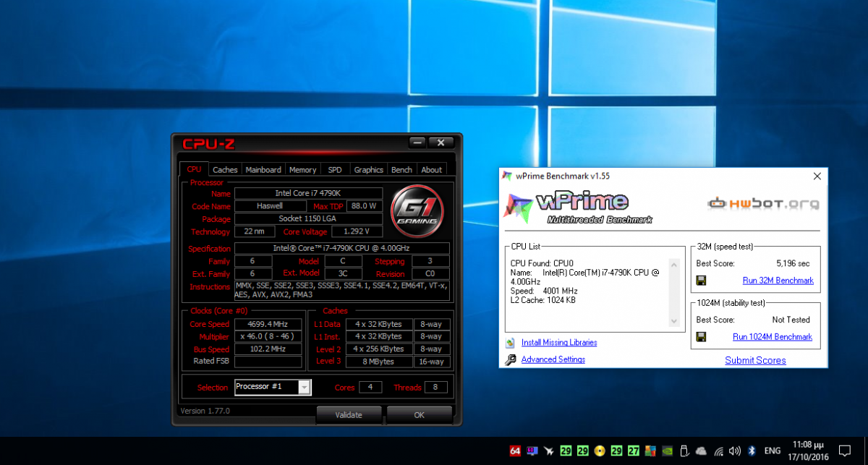Viewport: 868px width, 465px height.
Task: Click the Validate button in CPU-Z
Action: [x=349, y=415]
